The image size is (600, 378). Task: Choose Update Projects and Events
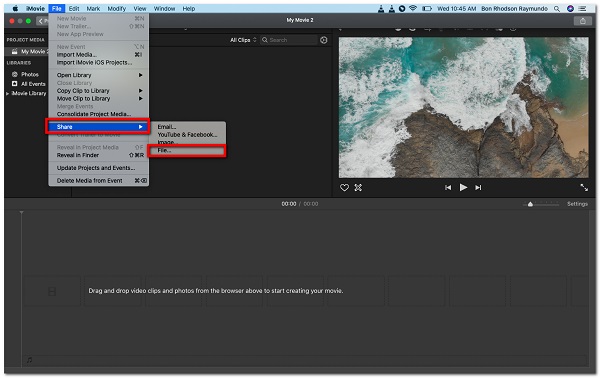click(x=99, y=168)
